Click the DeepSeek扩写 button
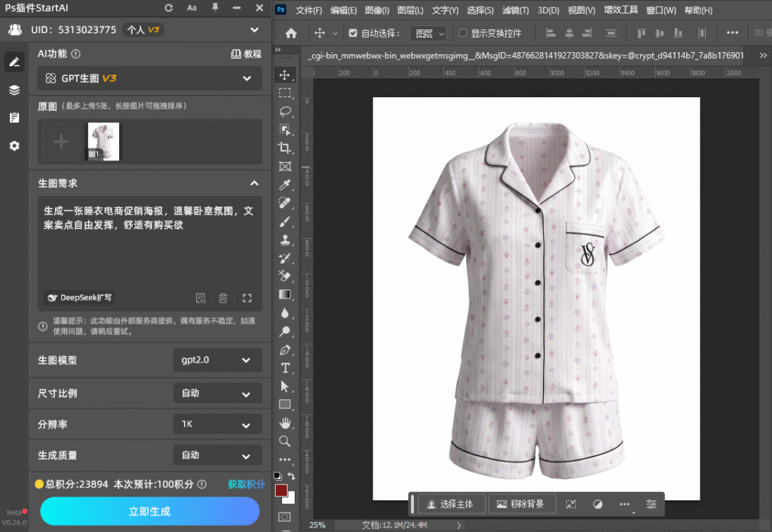 (79, 298)
